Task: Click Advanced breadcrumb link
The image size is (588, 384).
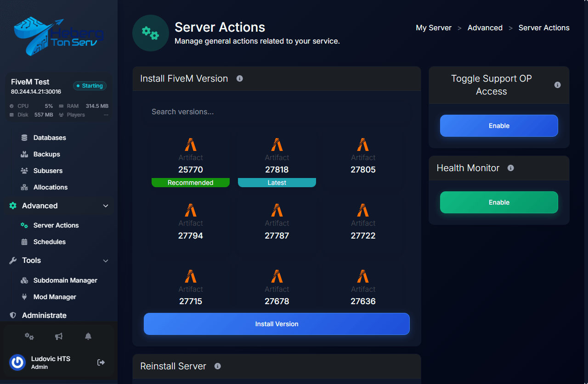Action: tap(485, 28)
